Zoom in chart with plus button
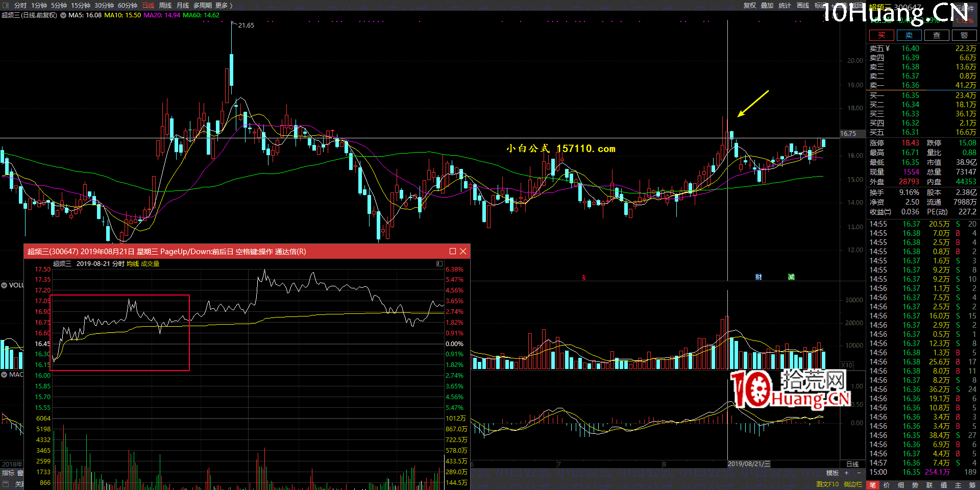 [x=847, y=473]
